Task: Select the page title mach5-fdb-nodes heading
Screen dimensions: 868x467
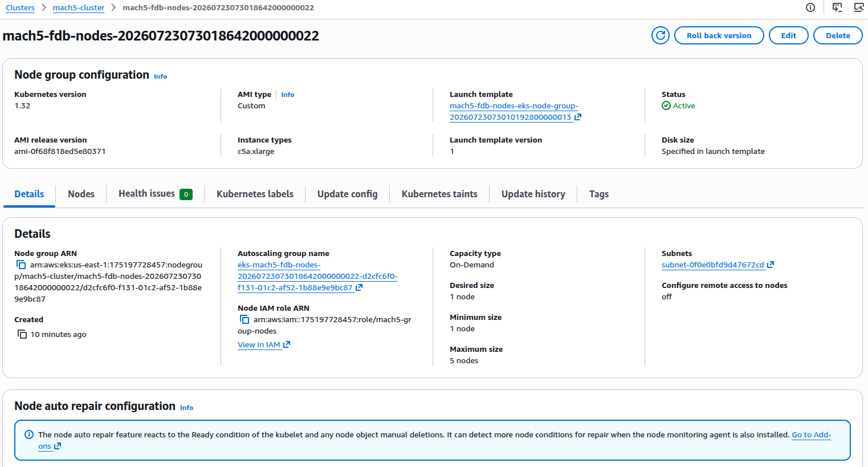Action: point(161,35)
